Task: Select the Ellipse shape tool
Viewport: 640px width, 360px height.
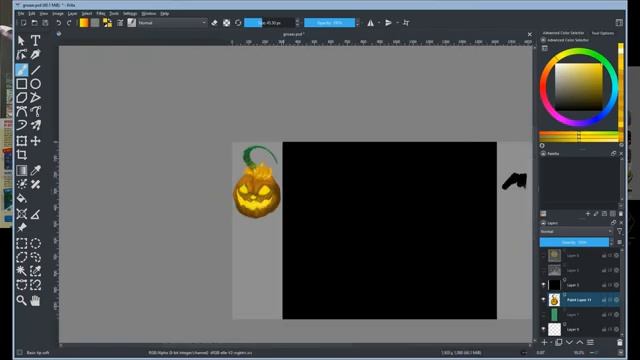Action: click(x=36, y=84)
